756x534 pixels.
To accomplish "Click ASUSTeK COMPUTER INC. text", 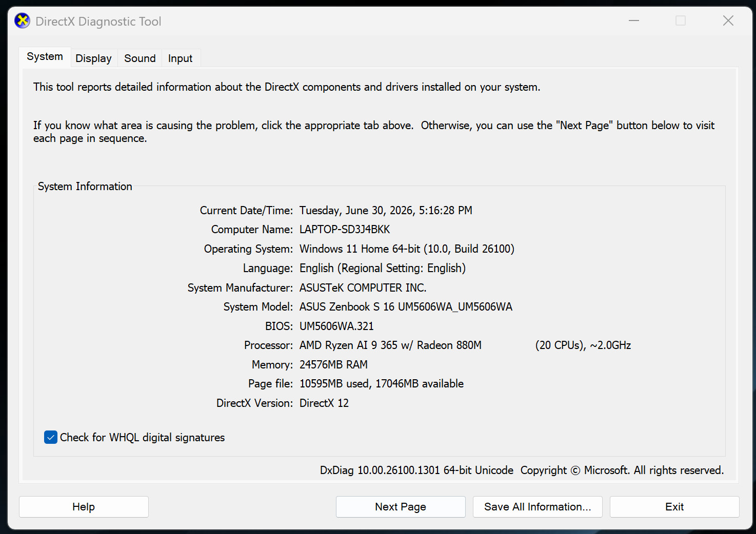I will click(363, 288).
